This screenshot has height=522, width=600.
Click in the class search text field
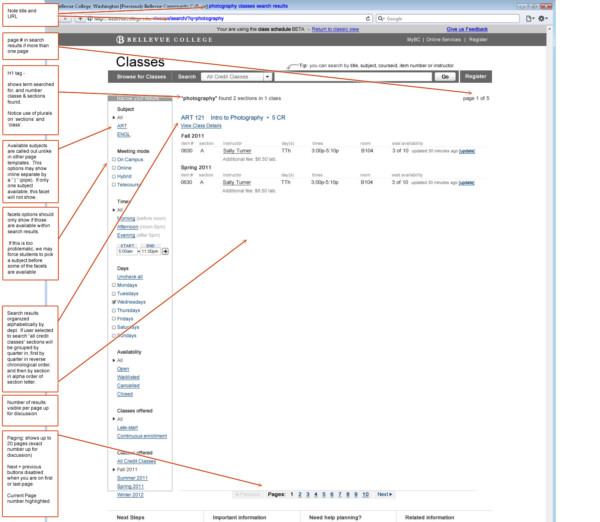pyautogui.click(x=353, y=77)
